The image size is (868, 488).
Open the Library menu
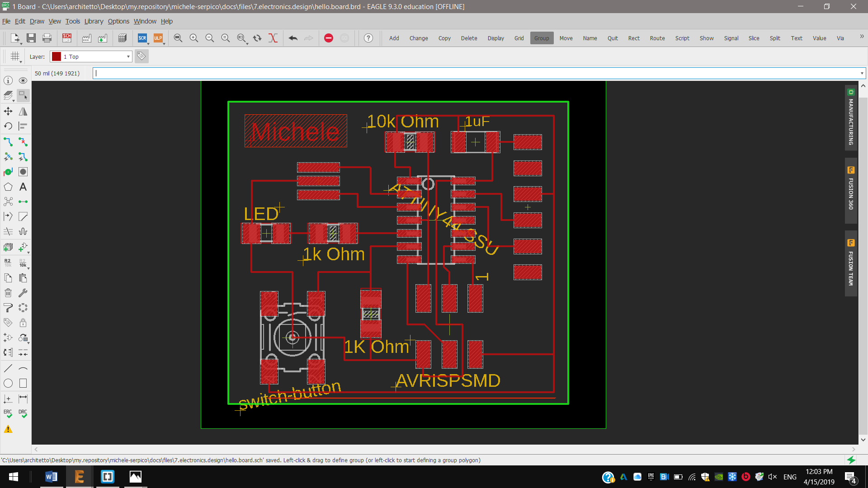pos(94,21)
